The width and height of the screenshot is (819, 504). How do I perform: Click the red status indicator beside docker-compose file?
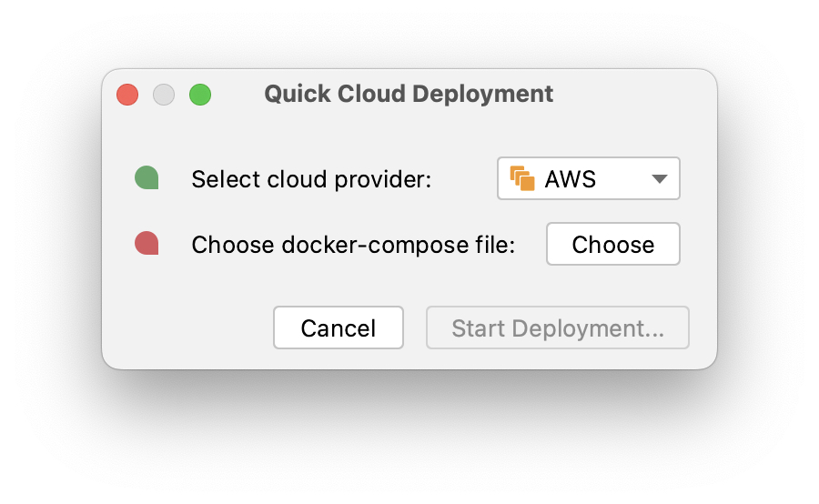coord(147,244)
